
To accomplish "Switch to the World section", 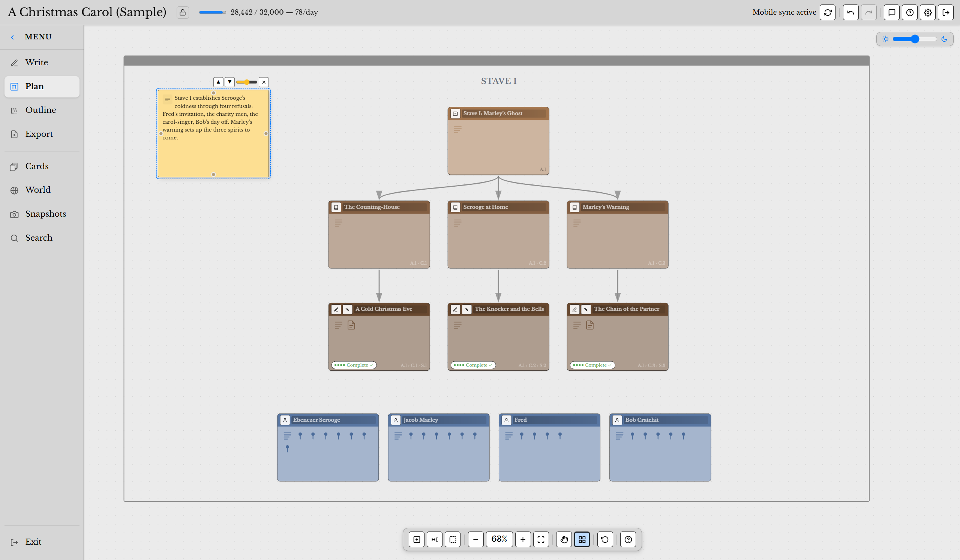I will [42, 190].
